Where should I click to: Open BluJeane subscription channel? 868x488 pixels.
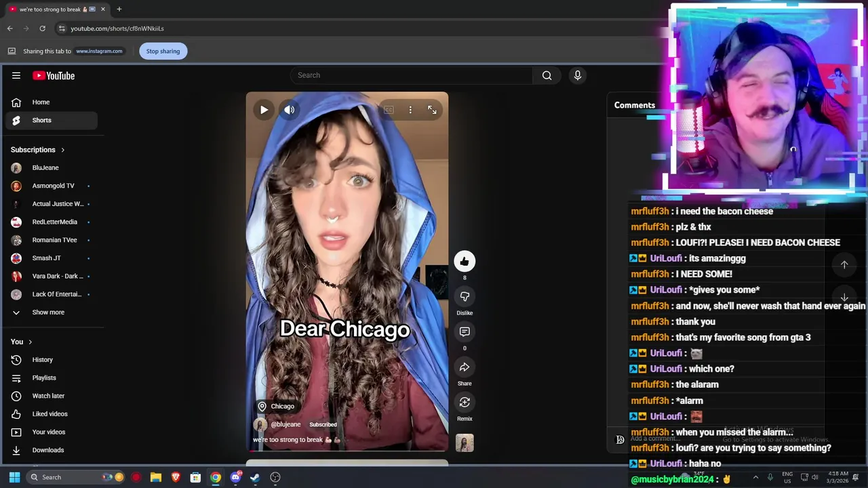tap(52, 167)
